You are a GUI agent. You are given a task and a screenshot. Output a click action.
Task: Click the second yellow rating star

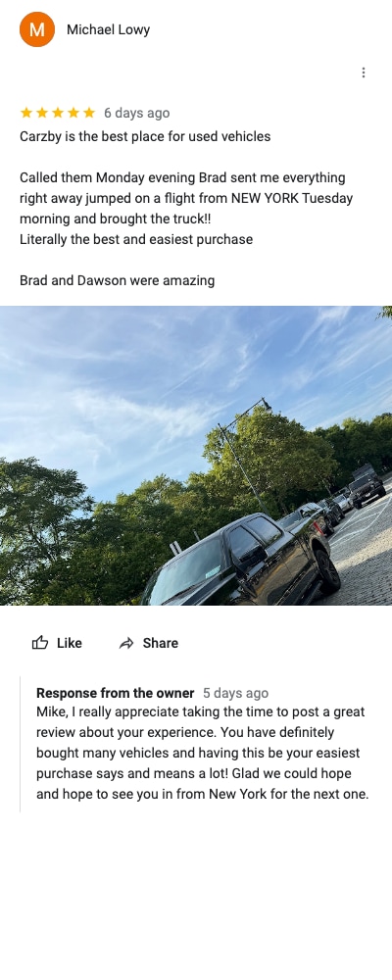point(42,113)
